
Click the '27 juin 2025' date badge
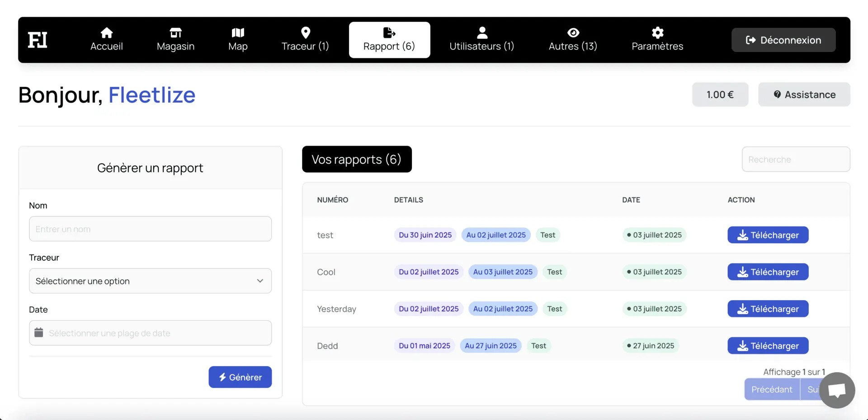coord(651,346)
